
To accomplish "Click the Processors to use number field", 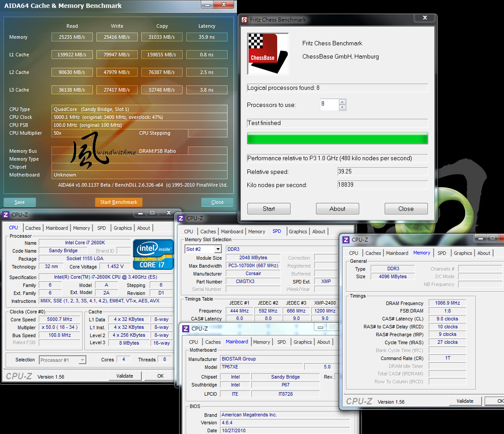I will coord(329,105).
